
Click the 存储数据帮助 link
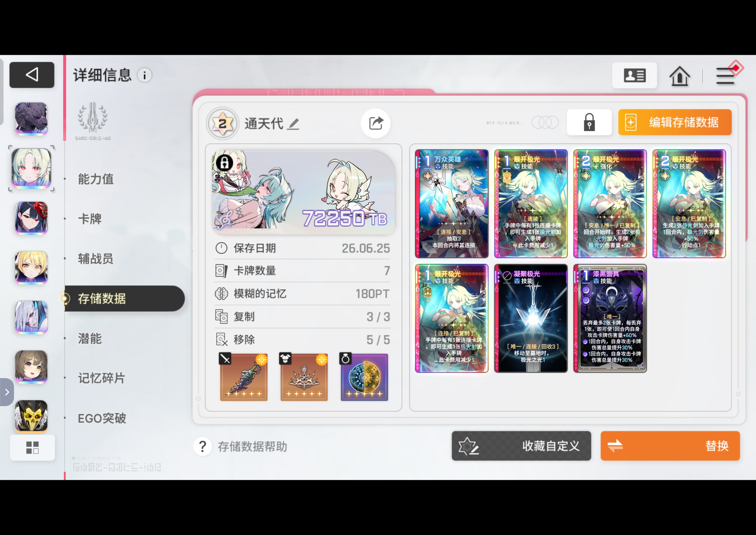tap(252, 447)
